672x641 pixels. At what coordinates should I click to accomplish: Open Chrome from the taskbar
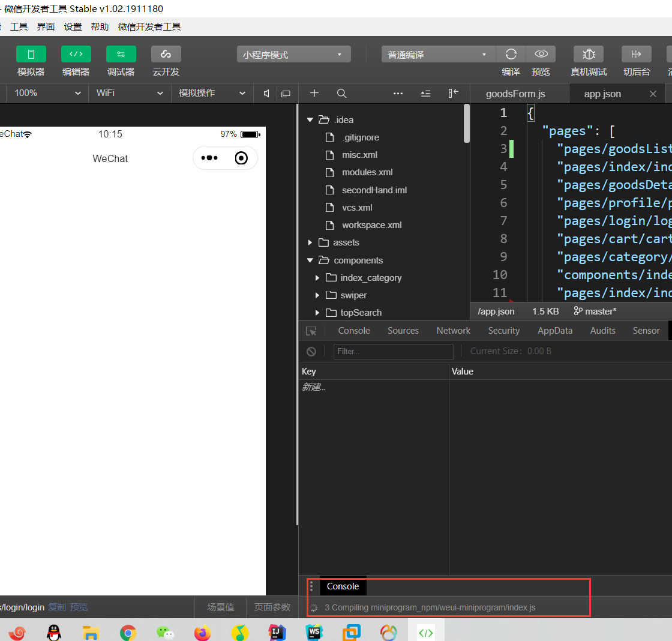pos(128,633)
